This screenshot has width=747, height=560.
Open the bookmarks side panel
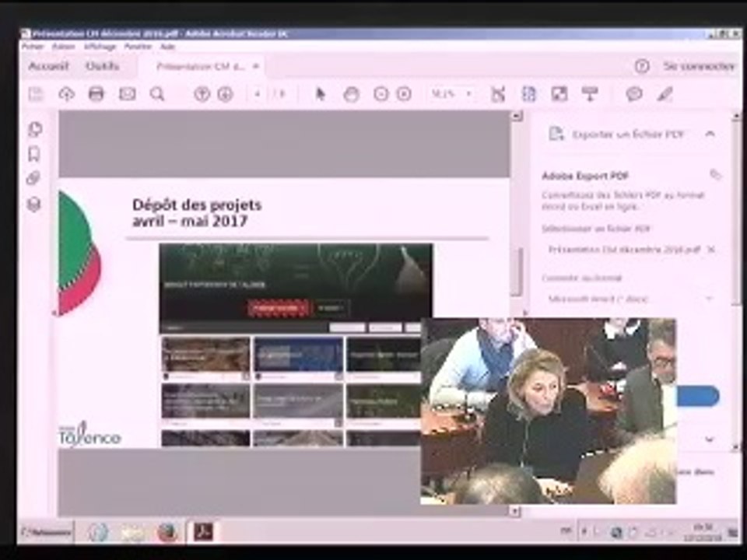click(x=34, y=154)
